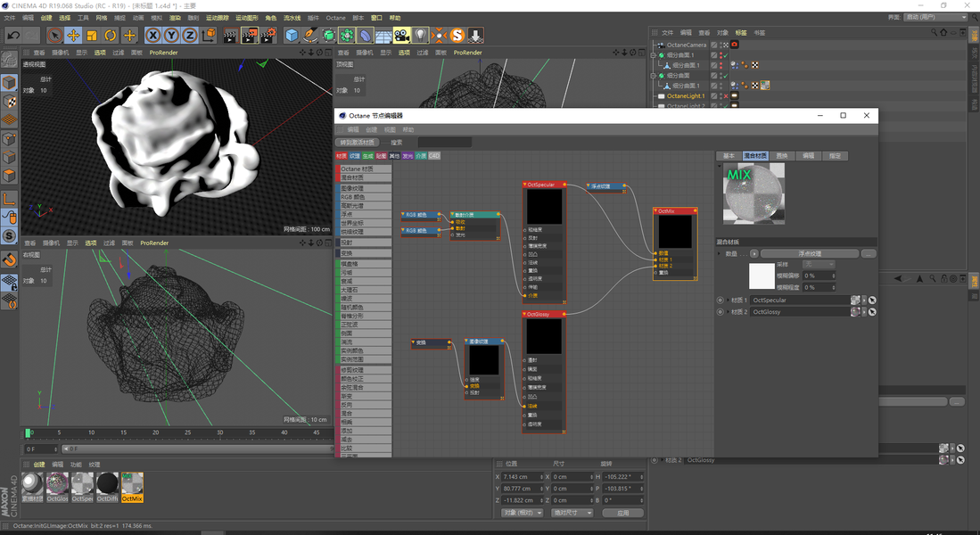
Task: Collapse the first 细分曲面.1 tree branch
Action: (x=654, y=55)
